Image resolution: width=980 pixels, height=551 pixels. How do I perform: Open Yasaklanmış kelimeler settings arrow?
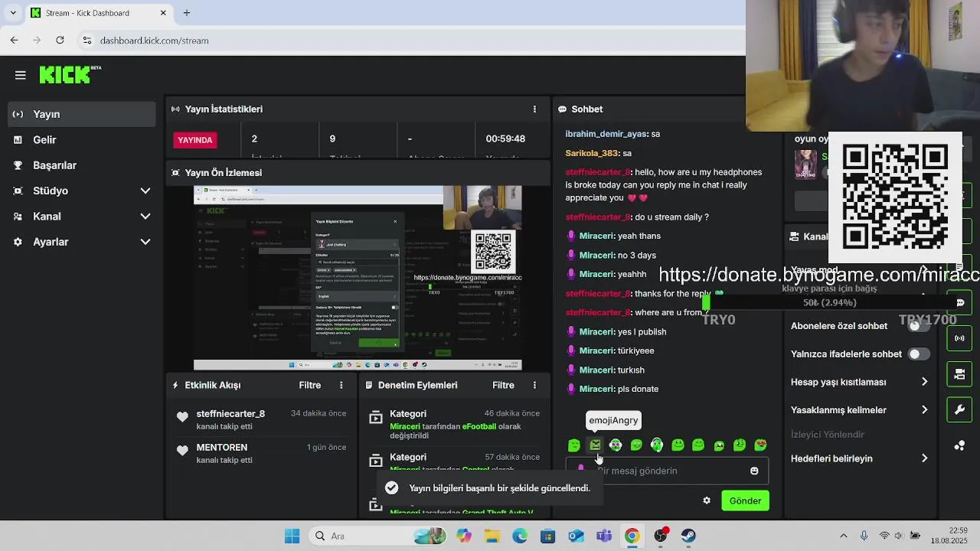(x=924, y=410)
